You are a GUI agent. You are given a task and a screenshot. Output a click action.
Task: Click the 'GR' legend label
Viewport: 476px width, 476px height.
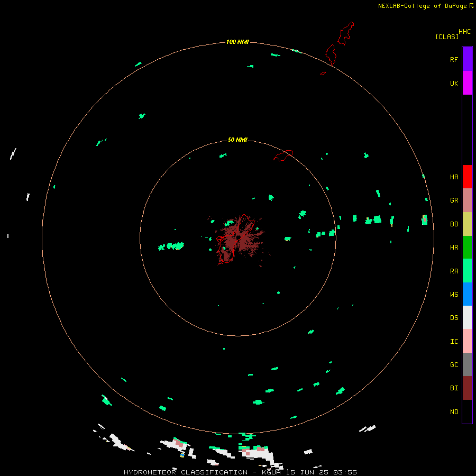[454, 200]
